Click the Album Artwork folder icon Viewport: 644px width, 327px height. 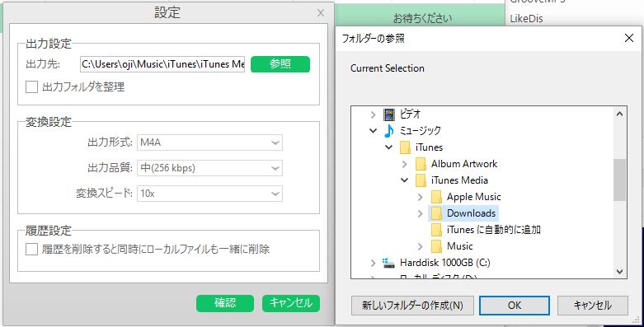pos(421,164)
